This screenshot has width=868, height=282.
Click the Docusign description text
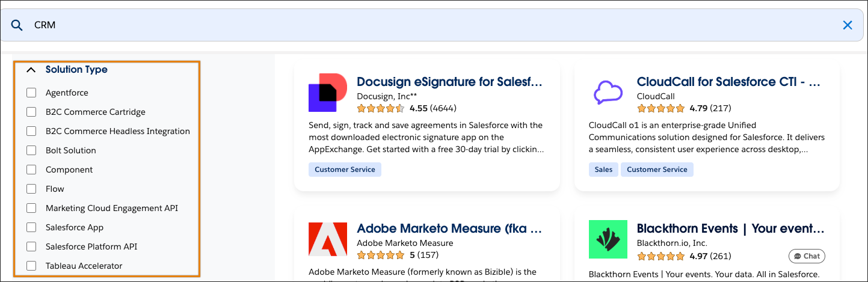(426, 137)
